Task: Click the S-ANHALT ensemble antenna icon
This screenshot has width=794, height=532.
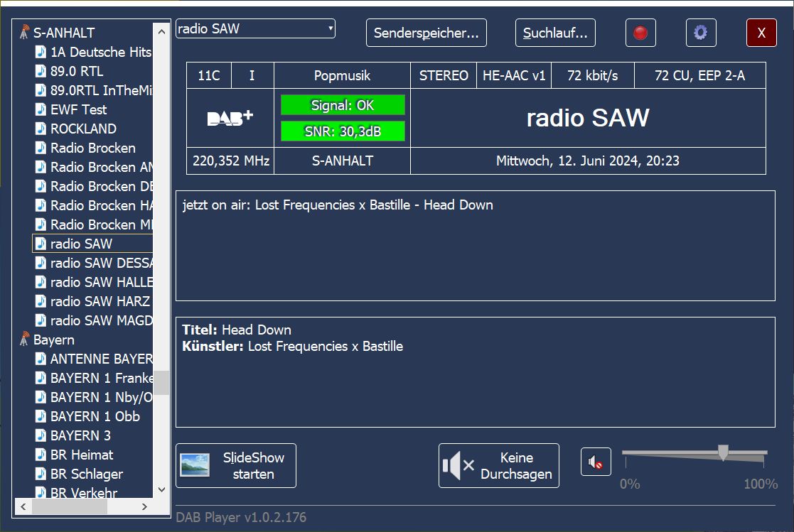Action: 25,33
